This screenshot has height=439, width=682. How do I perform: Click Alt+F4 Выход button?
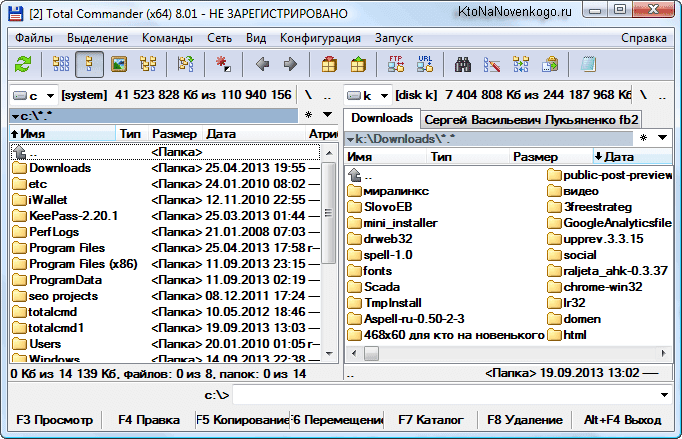pos(622,420)
